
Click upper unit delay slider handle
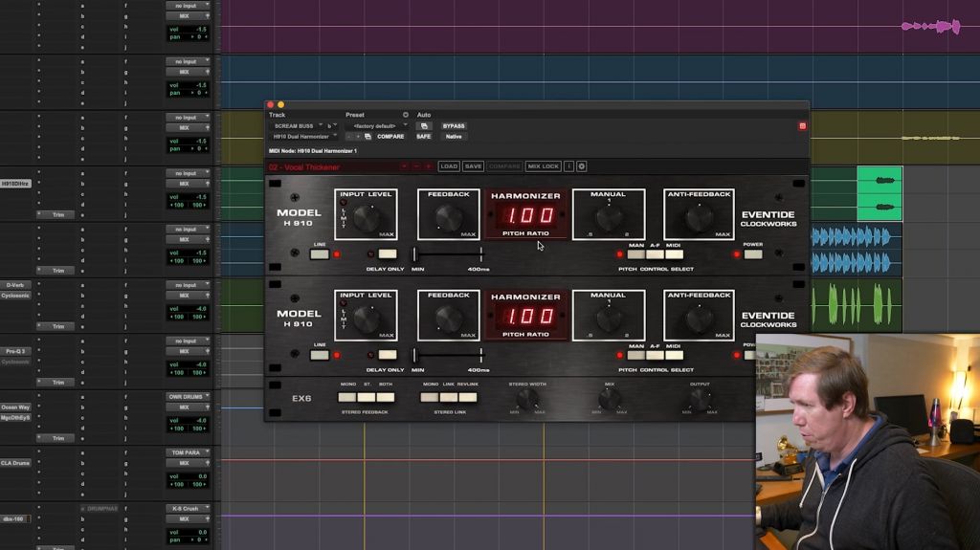point(414,253)
